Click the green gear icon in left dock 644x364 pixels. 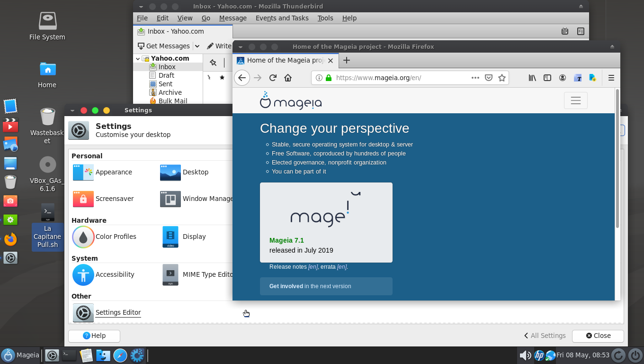(10, 220)
